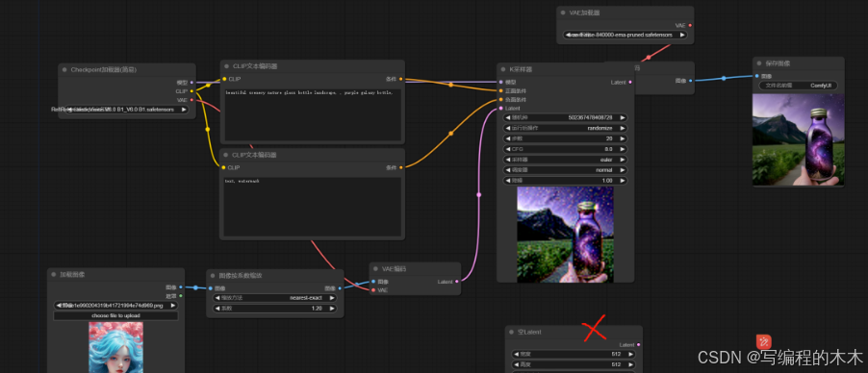Click the Latent output port on VAE编码 node
The height and width of the screenshot is (373, 868).
coord(457,282)
